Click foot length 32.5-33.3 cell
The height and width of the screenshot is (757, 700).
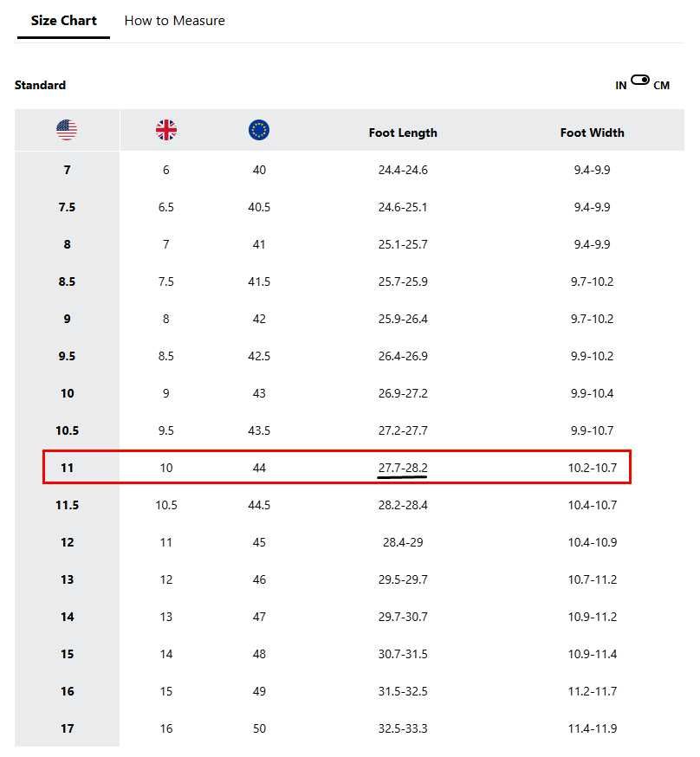tap(403, 728)
